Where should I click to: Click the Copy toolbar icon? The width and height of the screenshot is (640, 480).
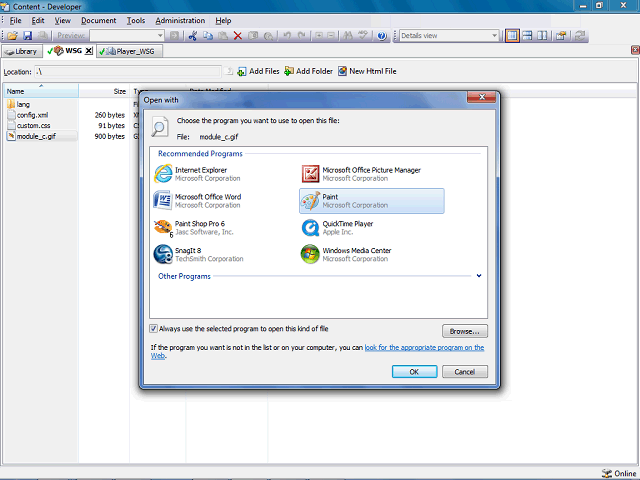click(x=208, y=36)
